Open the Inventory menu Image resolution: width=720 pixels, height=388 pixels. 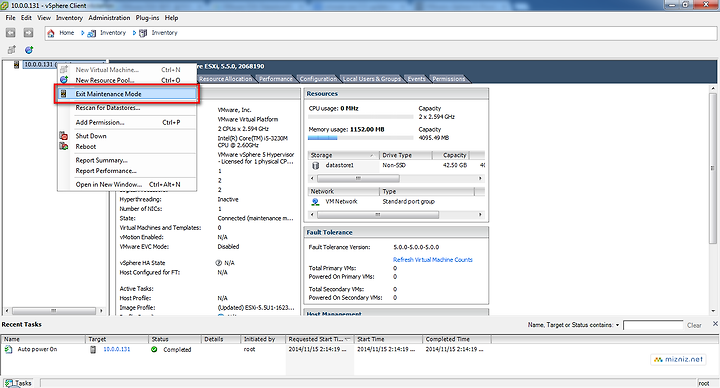69,18
